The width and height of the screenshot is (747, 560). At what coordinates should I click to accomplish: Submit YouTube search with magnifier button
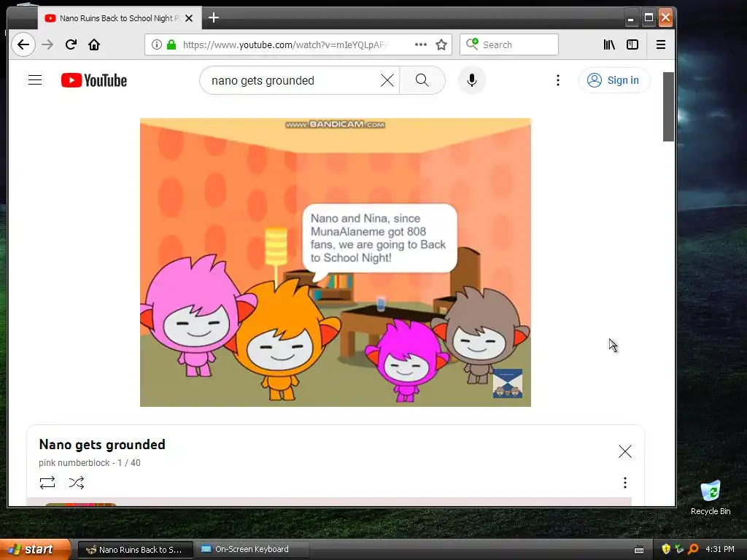pos(422,80)
